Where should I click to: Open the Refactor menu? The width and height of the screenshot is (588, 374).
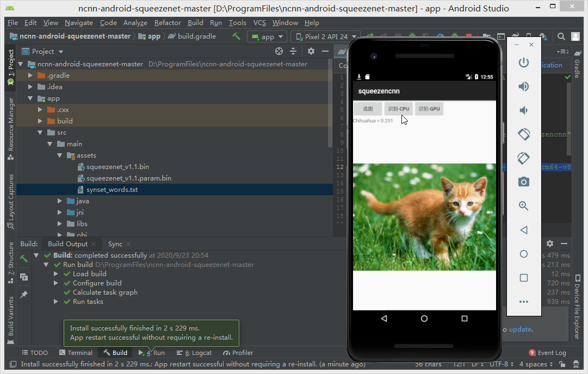point(168,23)
